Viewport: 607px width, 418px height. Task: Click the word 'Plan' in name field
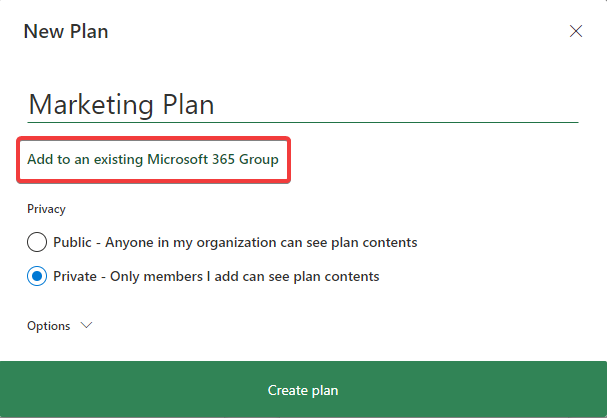pyautogui.click(x=187, y=104)
